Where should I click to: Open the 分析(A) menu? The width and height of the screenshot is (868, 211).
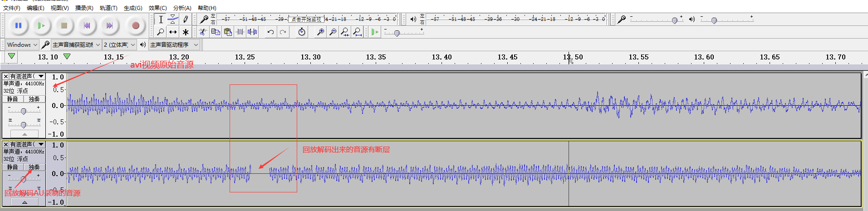[182, 8]
